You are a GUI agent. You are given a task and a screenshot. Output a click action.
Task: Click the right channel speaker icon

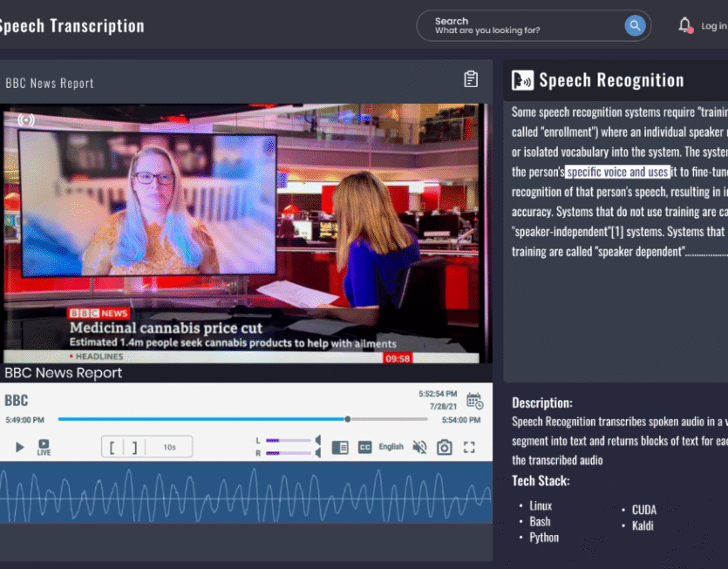[x=318, y=453]
